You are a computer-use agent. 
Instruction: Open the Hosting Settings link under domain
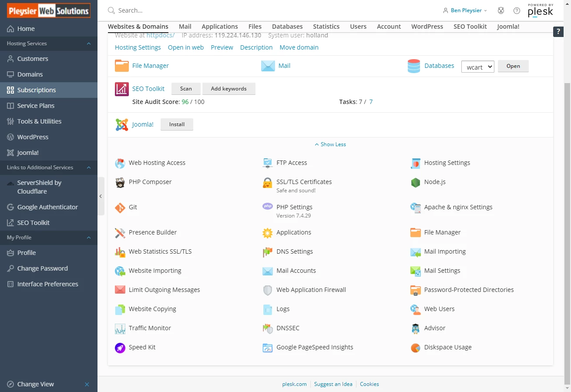coord(138,47)
